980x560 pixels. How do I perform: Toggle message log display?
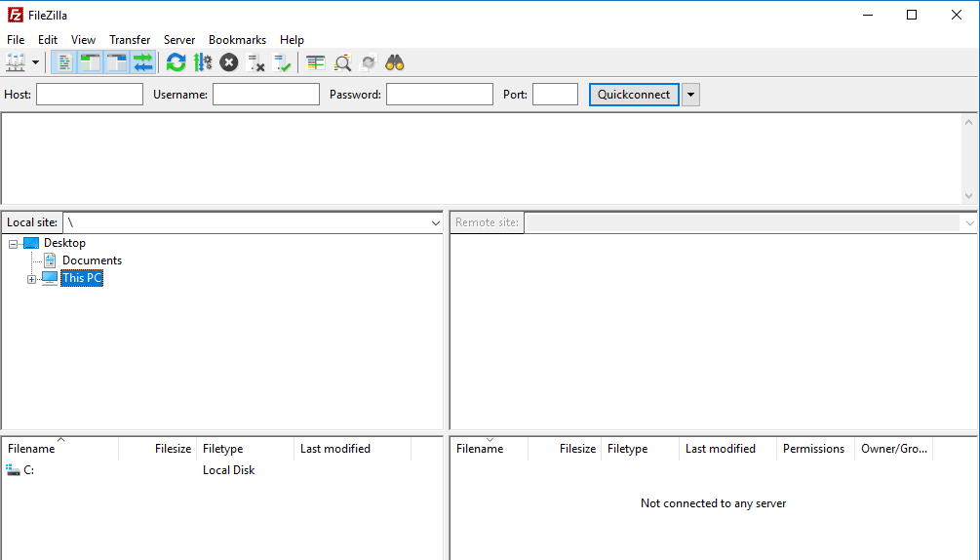(64, 62)
